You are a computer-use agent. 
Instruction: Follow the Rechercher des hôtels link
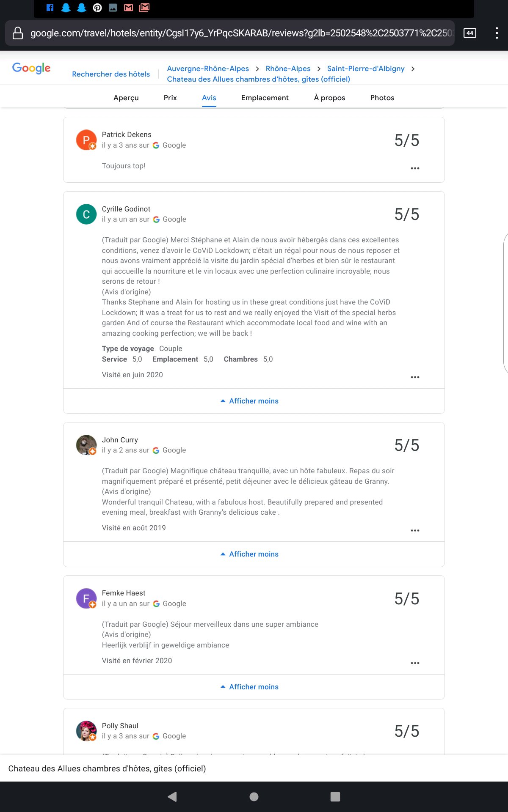(x=111, y=74)
